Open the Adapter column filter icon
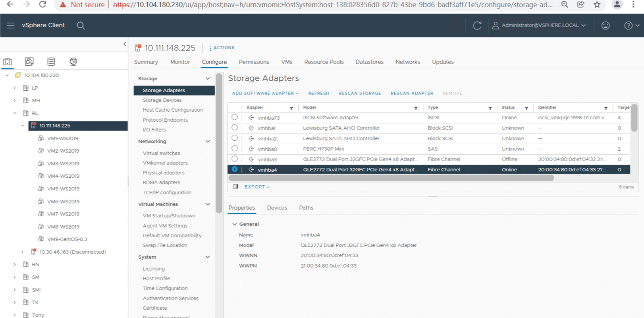The height and width of the screenshot is (318, 644). (291, 108)
